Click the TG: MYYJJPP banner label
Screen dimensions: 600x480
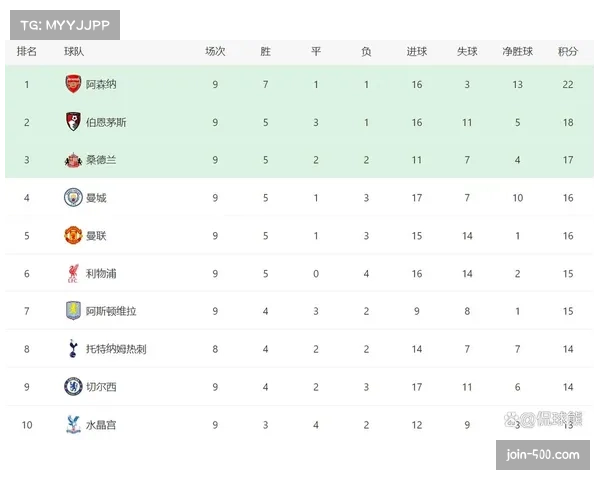pyautogui.click(x=64, y=24)
